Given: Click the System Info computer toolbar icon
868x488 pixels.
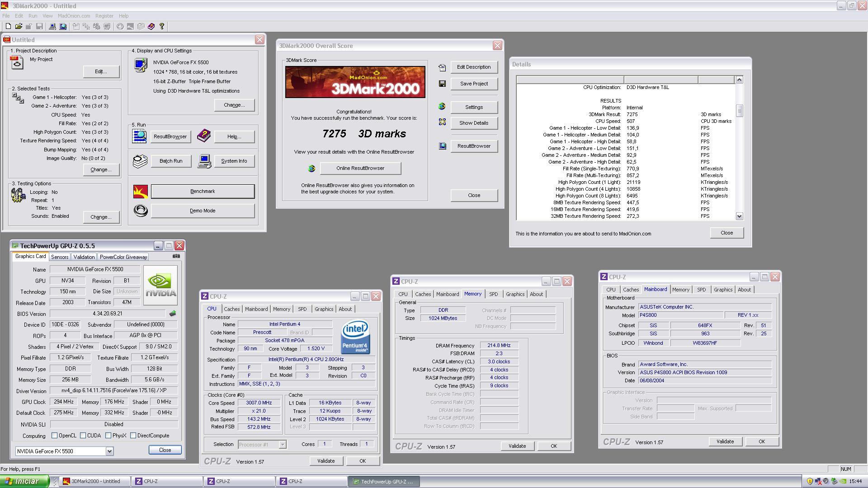Looking at the screenshot, I should click(52, 26).
